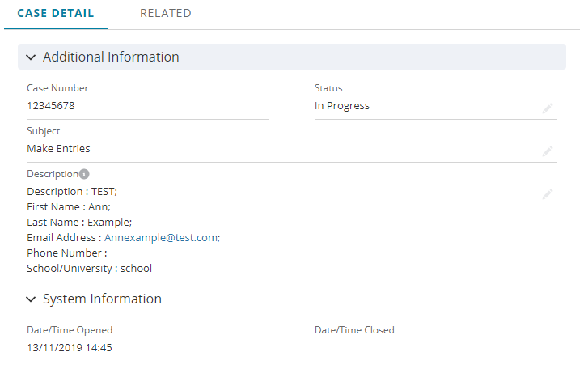
Task: Click the Status edit pencil icon
Action: (x=548, y=108)
